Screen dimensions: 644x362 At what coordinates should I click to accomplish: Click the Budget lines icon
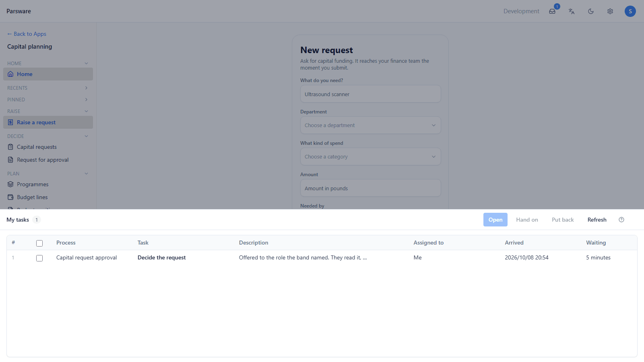[10, 197]
